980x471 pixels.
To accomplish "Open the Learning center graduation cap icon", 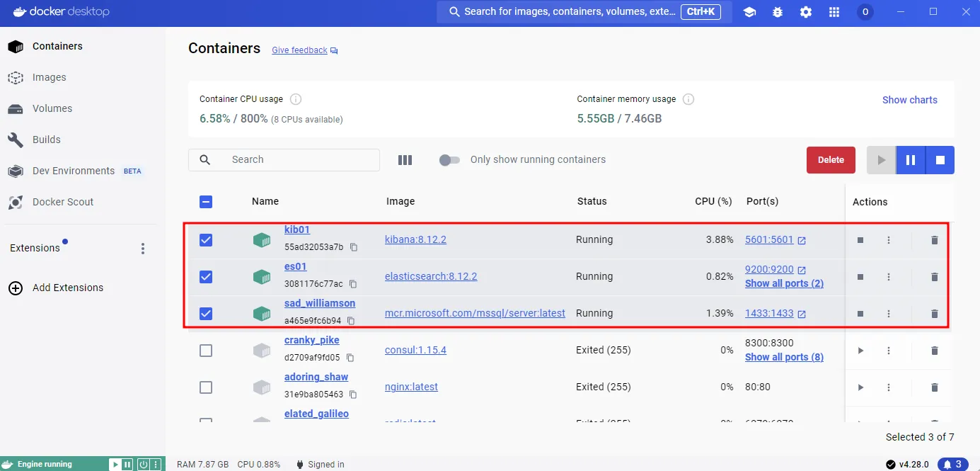I will [x=749, y=12].
